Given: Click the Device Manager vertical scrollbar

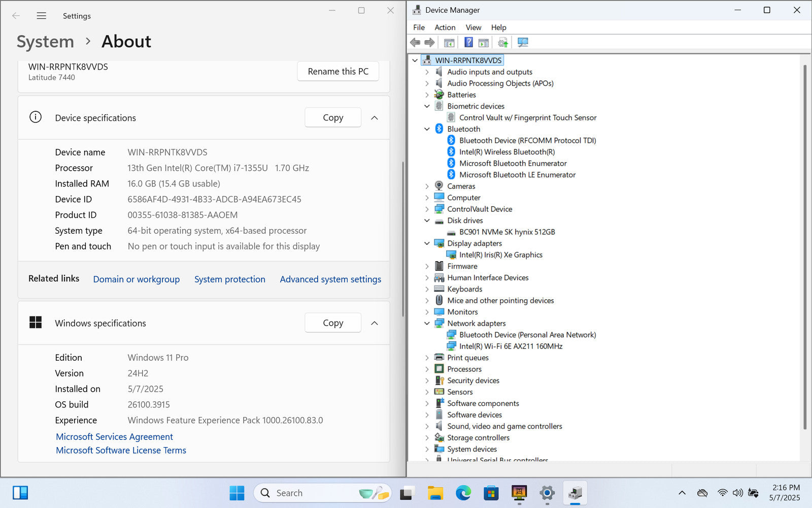Looking at the screenshot, I should 804,246.
